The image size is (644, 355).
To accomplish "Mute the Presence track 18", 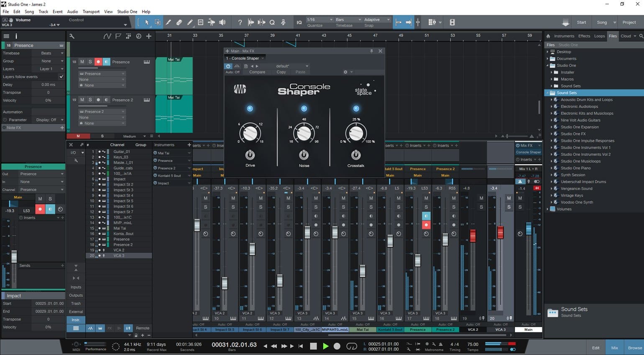I will 82,61.
